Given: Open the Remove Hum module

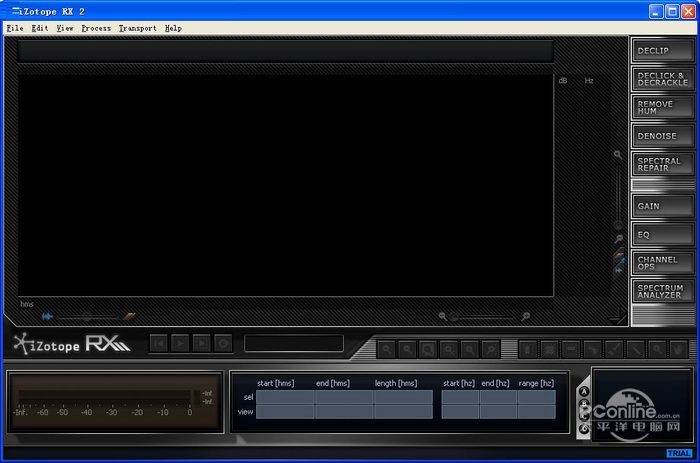Looking at the screenshot, I should point(663,108).
